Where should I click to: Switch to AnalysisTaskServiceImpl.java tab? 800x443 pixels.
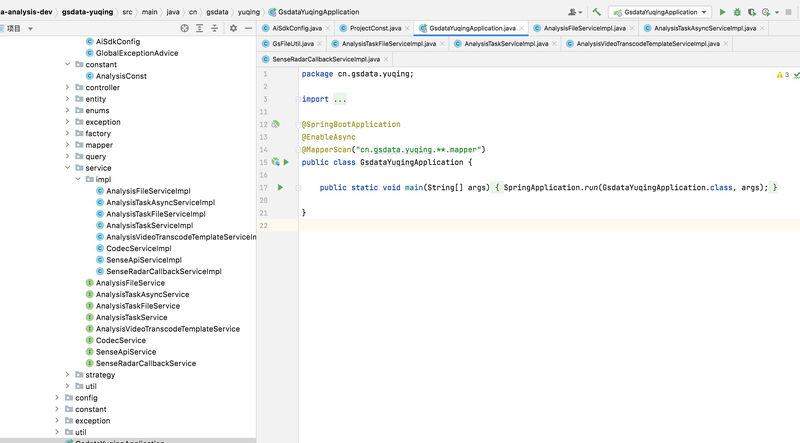point(506,44)
